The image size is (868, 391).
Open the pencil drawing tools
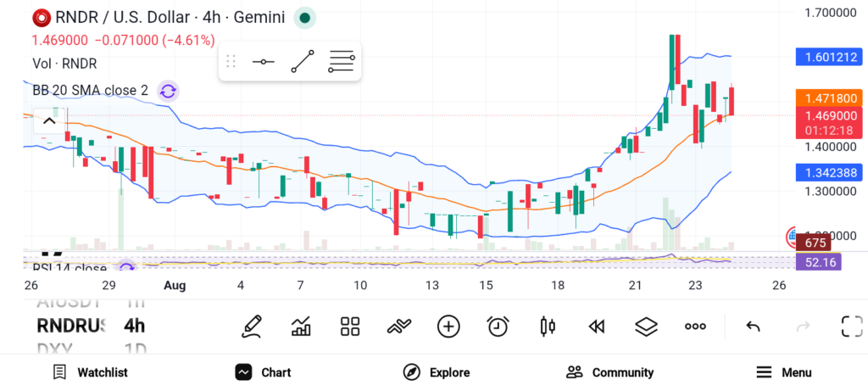coord(252,327)
